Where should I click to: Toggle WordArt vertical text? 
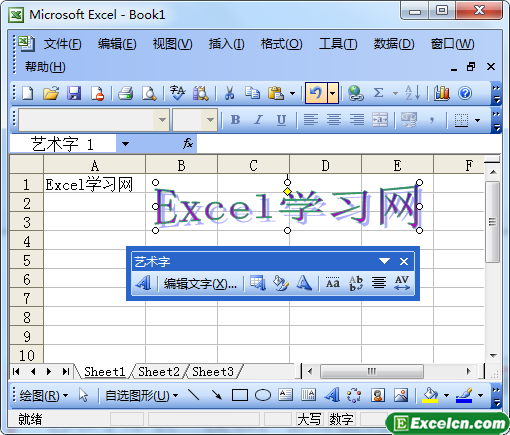coord(356,283)
